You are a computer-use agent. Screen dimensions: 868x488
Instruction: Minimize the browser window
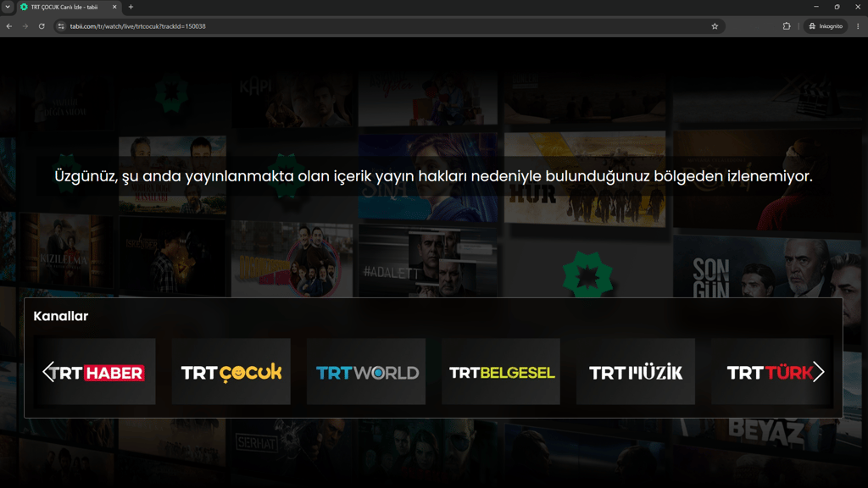(816, 7)
